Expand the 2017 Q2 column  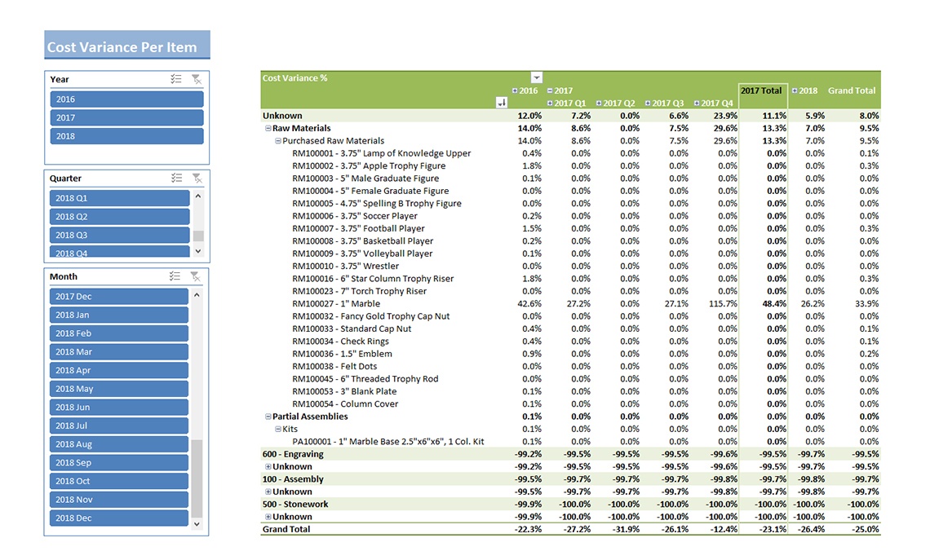[x=599, y=103]
